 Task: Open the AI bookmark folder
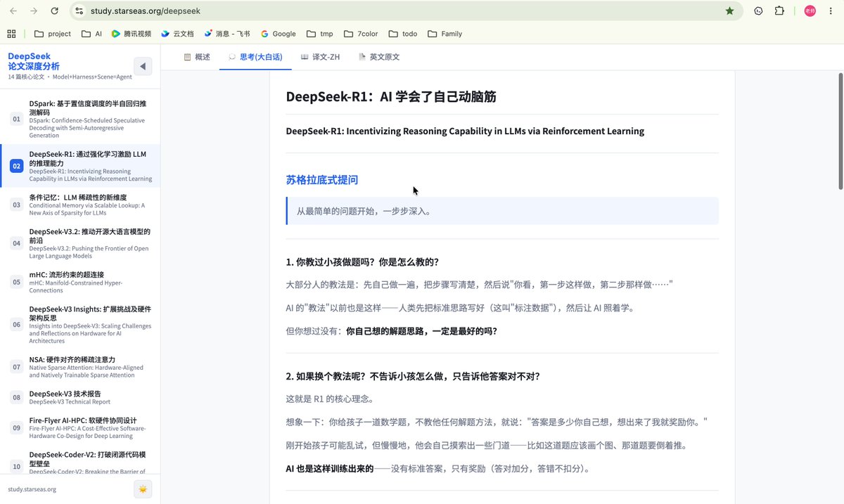click(x=91, y=33)
